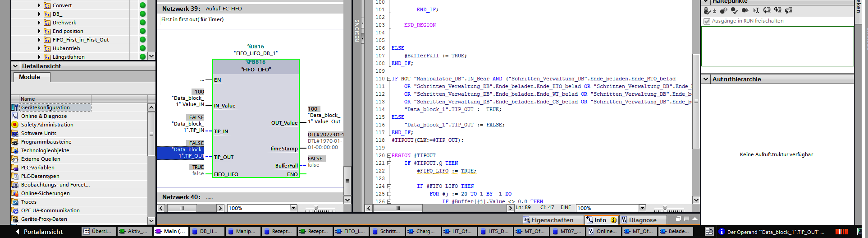Expand the FIFO_First_in_First_Out folder
The image size is (868, 238).
pyautogui.click(x=39, y=40)
